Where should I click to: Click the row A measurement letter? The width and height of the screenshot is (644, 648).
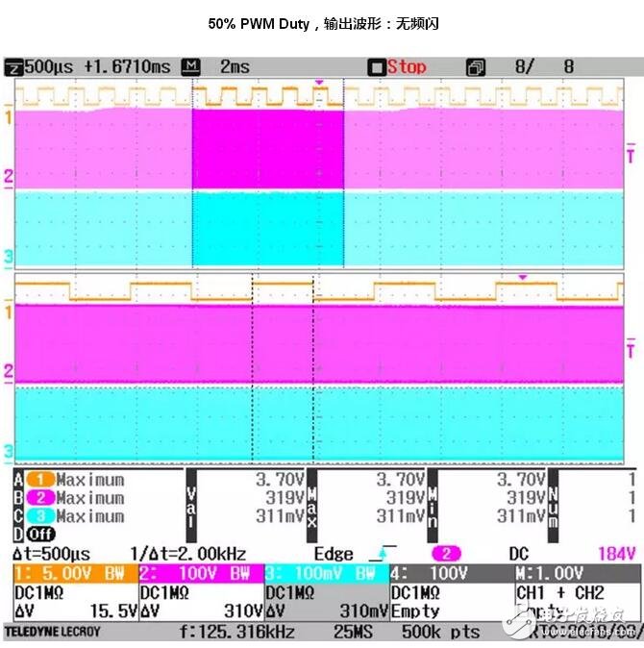click(18, 480)
